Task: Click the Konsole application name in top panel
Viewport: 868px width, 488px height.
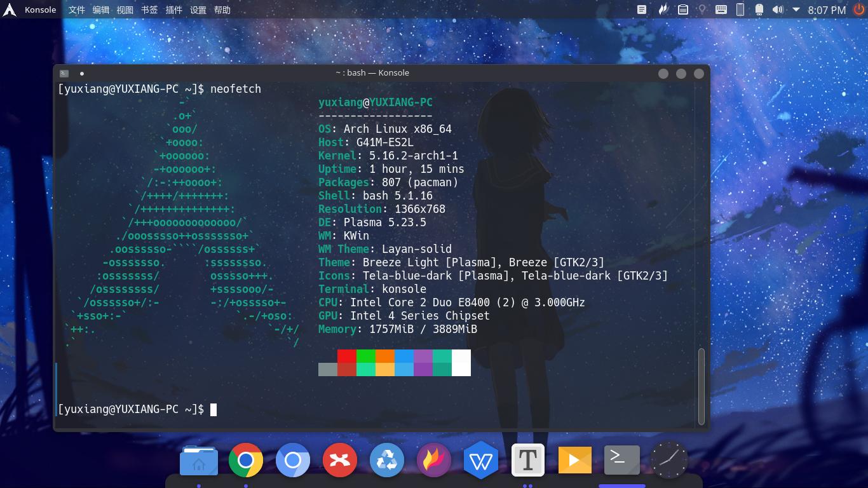Action: tap(40, 10)
